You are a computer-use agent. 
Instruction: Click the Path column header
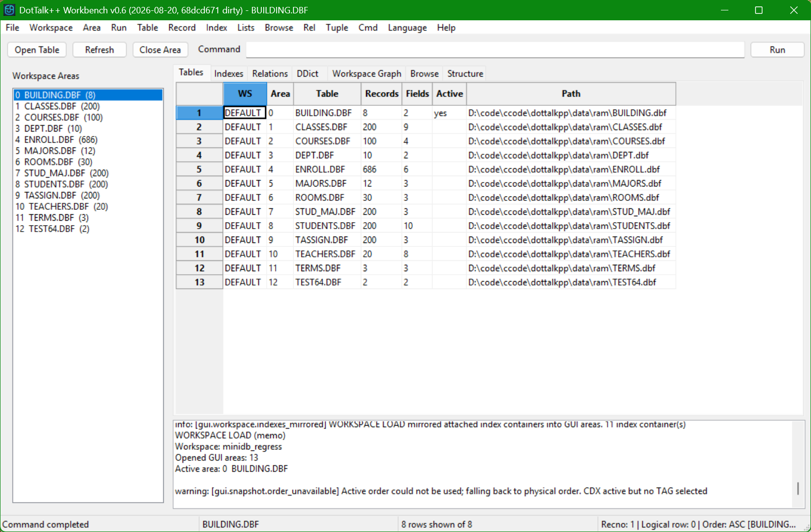[x=571, y=94]
